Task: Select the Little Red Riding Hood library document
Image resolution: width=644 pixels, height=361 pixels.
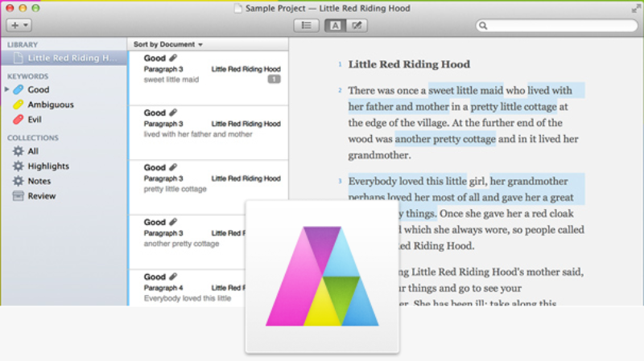Action: pyautogui.click(x=64, y=58)
